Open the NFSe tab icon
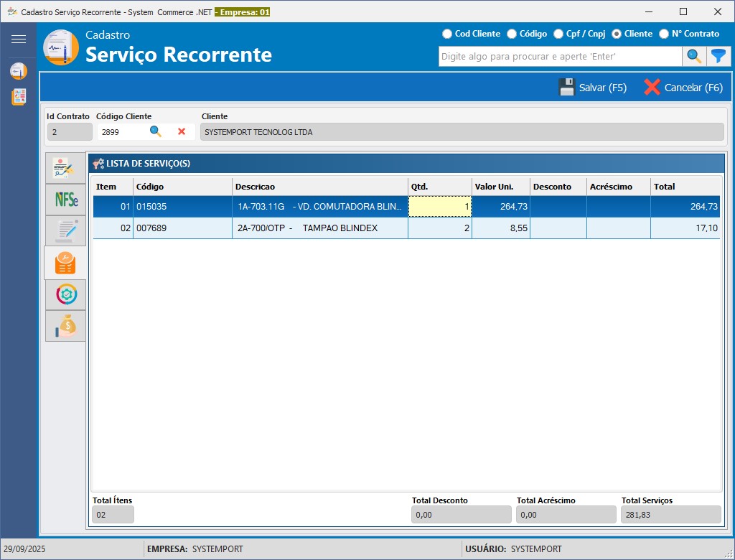This screenshot has width=735, height=560. [x=66, y=200]
